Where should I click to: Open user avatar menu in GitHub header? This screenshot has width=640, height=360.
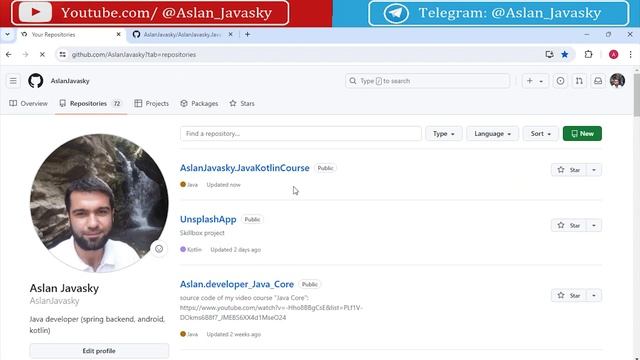click(x=617, y=81)
